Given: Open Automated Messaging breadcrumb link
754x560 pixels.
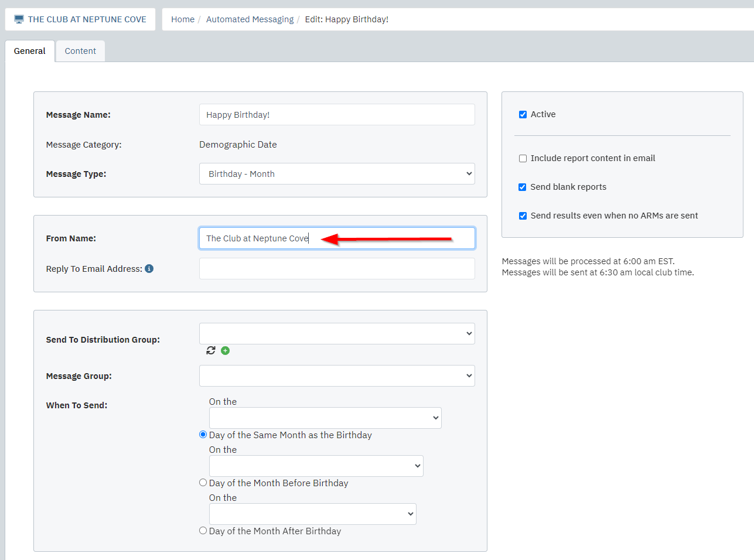Looking at the screenshot, I should tap(250, 19).
